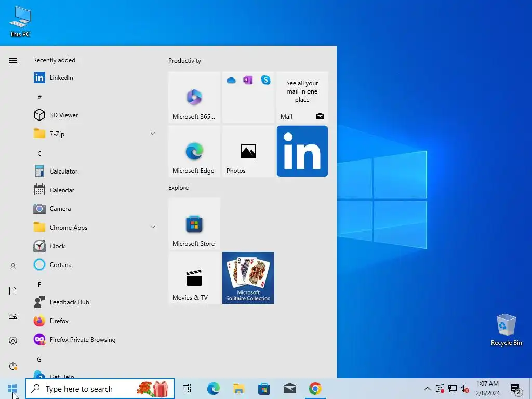Open the Movies & TV tile

point(194,278)
